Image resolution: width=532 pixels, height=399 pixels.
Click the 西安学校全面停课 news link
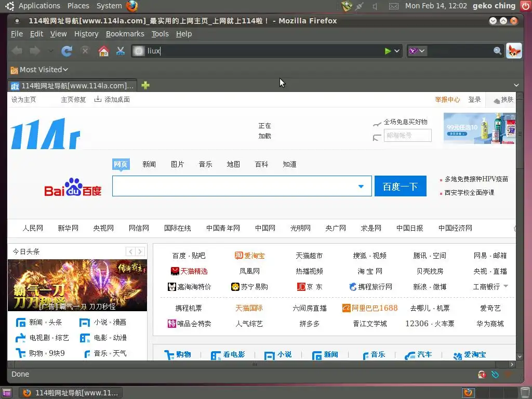[x=469, y=193]
